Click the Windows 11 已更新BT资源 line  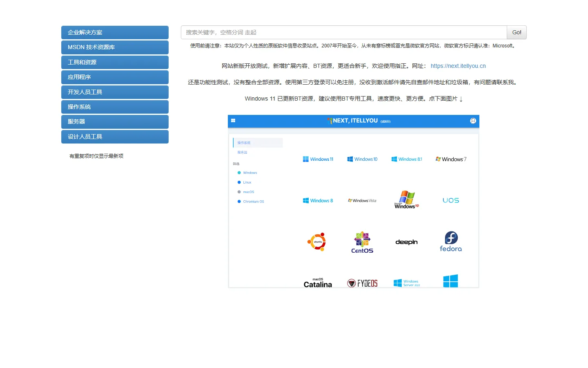pyautogui.click(x=354, y=99)
